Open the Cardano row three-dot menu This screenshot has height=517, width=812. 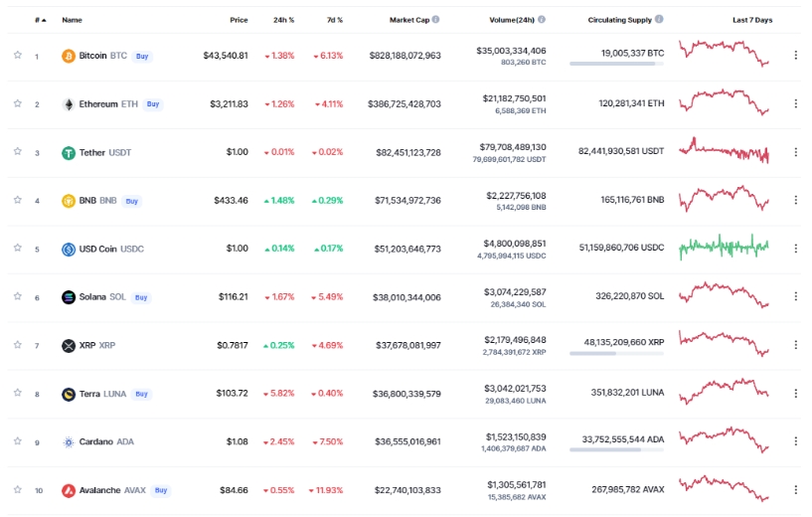pyautogui.click(x=795, y=441)
